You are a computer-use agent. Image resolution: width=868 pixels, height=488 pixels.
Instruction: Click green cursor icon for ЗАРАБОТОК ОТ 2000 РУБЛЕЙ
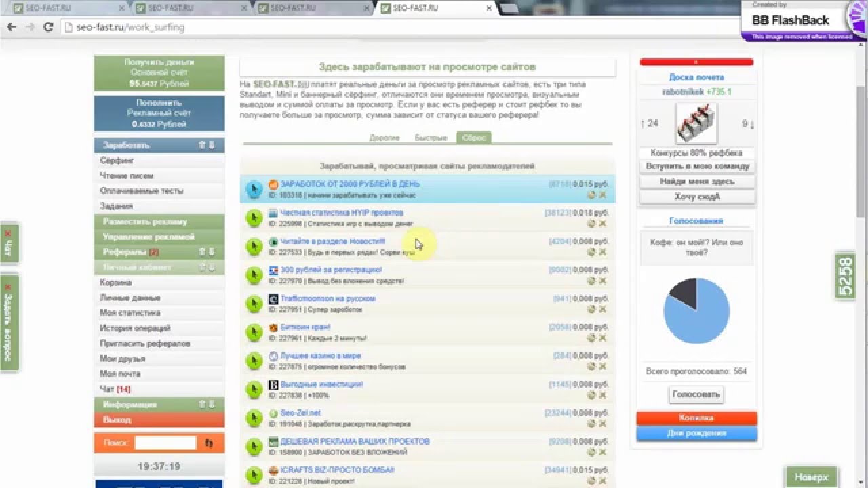click(254, 189)
